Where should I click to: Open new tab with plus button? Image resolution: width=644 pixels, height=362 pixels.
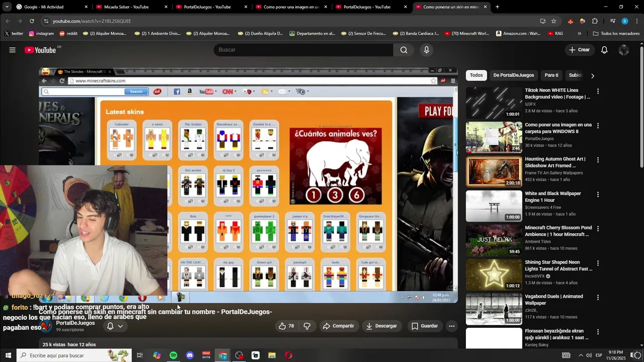(x=497, y=7)
